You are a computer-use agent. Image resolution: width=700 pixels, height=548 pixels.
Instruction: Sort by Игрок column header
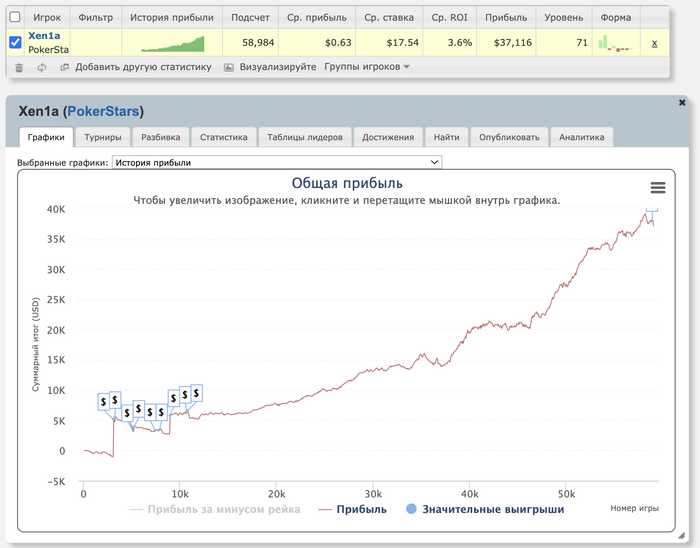47,17
